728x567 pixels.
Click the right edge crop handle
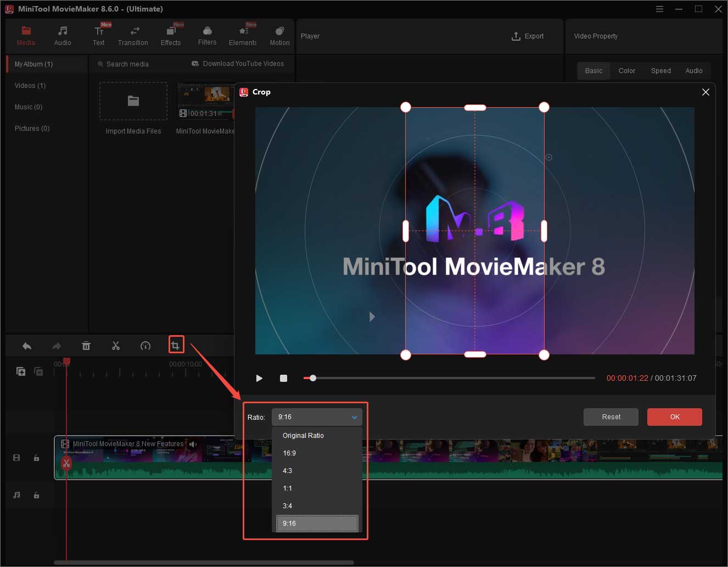click(544, 231)
